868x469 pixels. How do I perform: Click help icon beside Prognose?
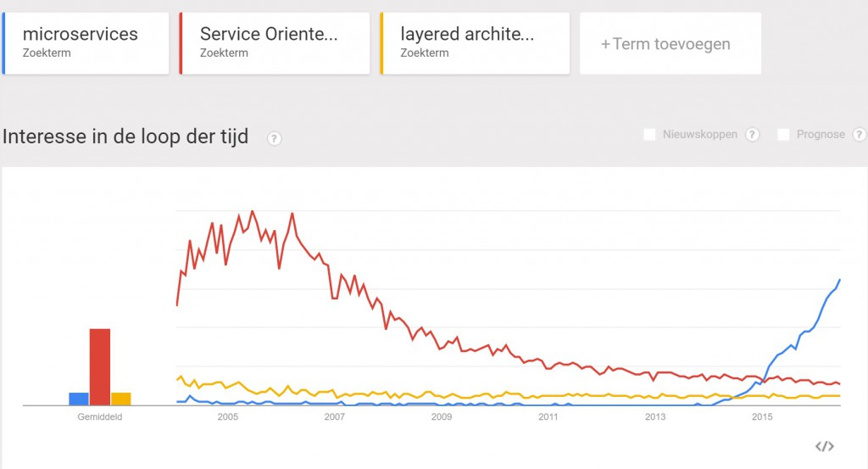(x=860, y=135)
